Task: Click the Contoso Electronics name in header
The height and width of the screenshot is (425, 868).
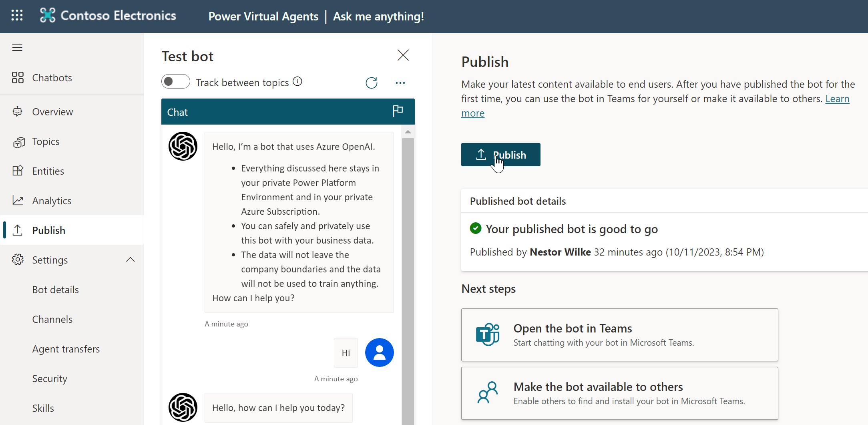Action: click(118, 16)
